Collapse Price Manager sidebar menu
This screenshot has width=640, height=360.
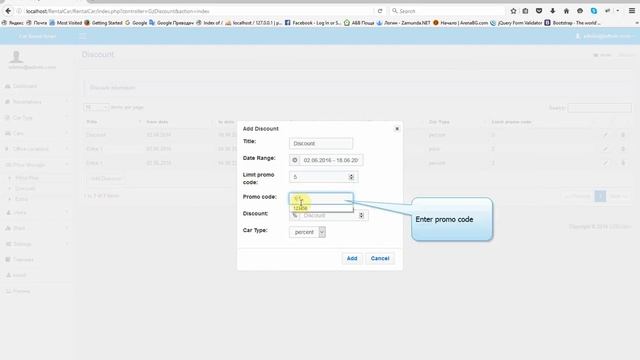pyautogui.click(x=36, y=165)
